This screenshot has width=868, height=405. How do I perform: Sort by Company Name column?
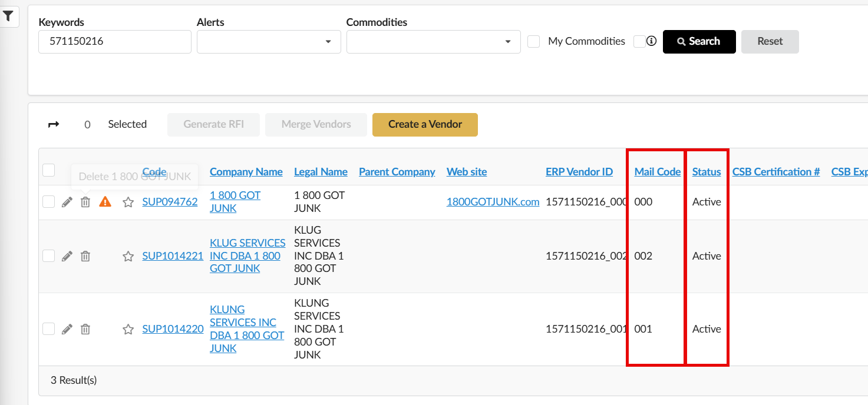pyautogui.click(x=246, y=172)
